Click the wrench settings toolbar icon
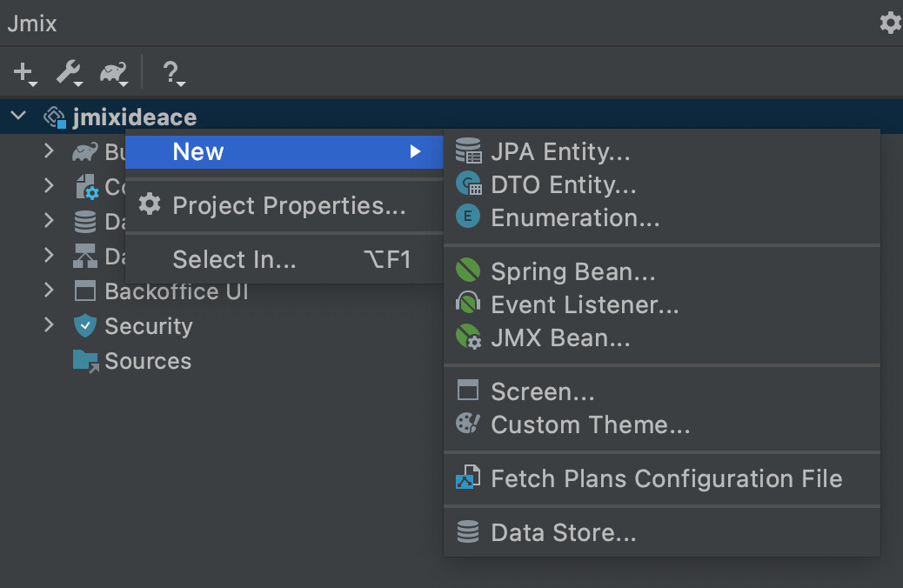Viewport: 903px width, 588px height. click(70, 74)
